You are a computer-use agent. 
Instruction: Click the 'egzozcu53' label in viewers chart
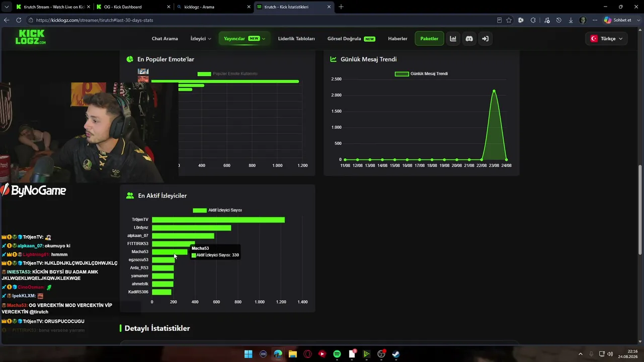[138, 260]
